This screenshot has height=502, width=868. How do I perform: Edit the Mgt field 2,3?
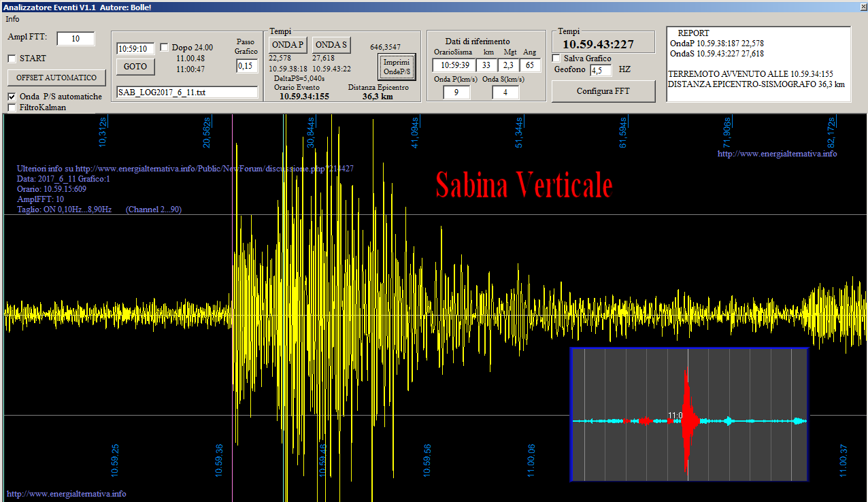point(507,65)
